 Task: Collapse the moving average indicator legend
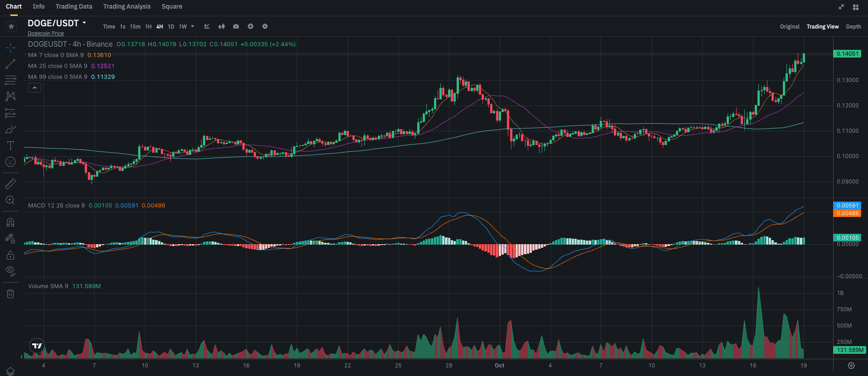tap(34, 88)
